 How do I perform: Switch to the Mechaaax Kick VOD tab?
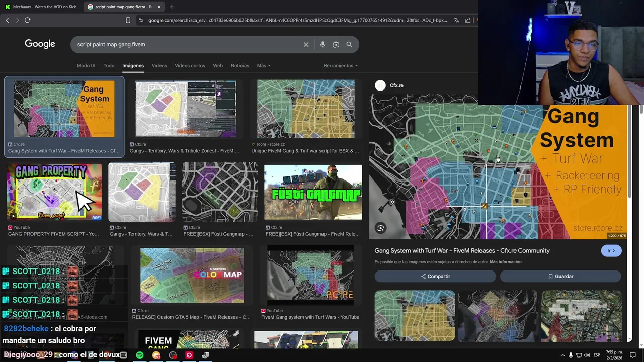tap(40, 7)
